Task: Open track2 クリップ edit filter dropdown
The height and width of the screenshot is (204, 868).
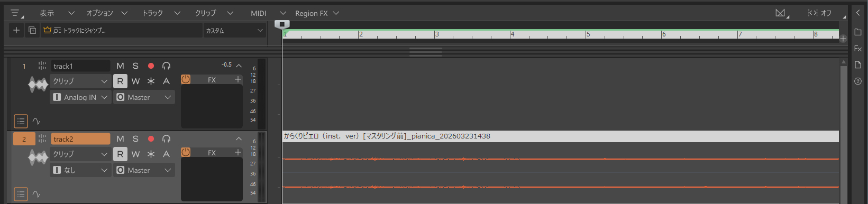Action: (x=80, y=154)
